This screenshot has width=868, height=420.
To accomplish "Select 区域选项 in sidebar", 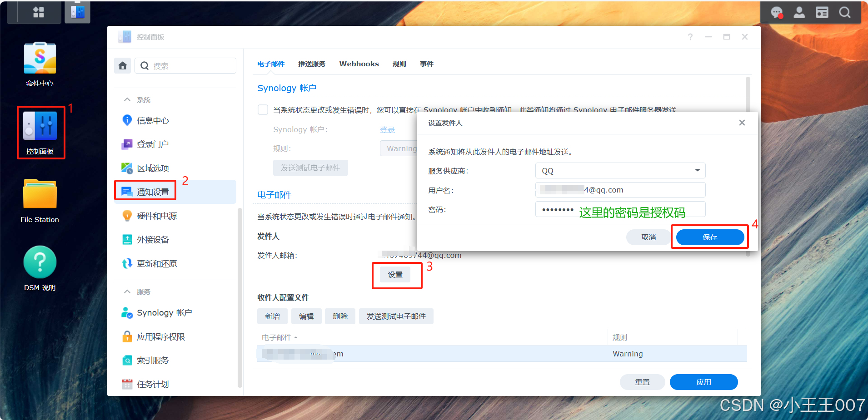I will point(175,168).
